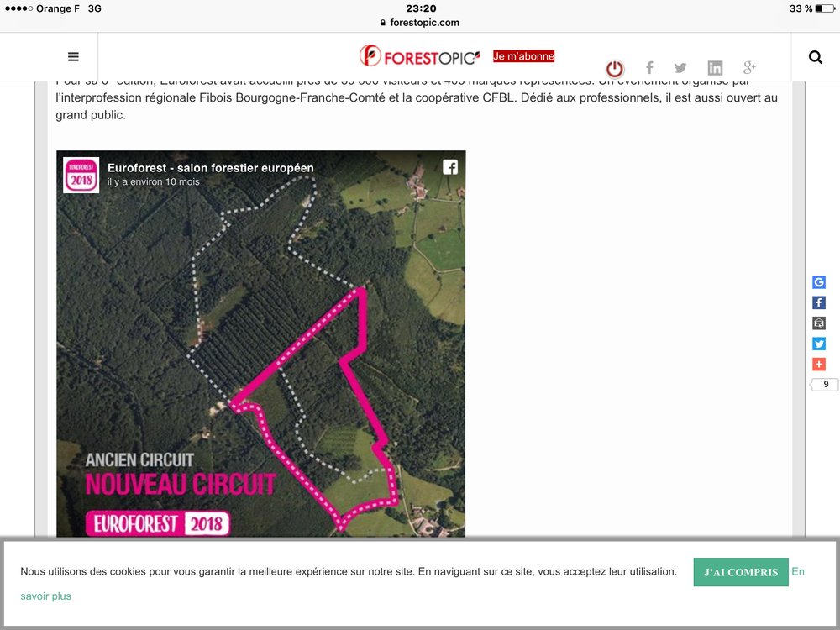Open Forestopic Facebook page icon in header

pos(649,67)
